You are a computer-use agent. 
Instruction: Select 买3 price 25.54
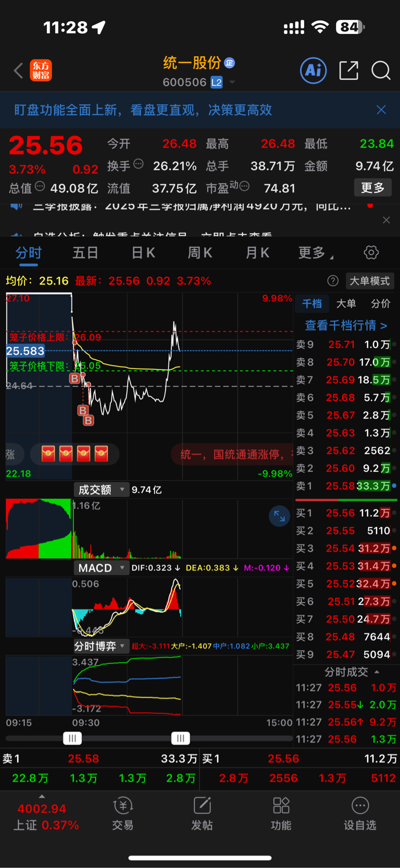tap(341, 548)
